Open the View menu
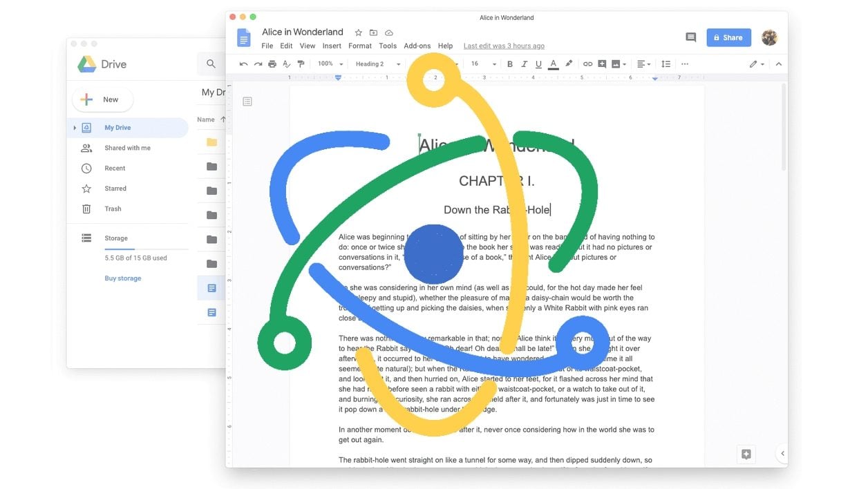The image size is (868, 489). [x=308, y=46]
